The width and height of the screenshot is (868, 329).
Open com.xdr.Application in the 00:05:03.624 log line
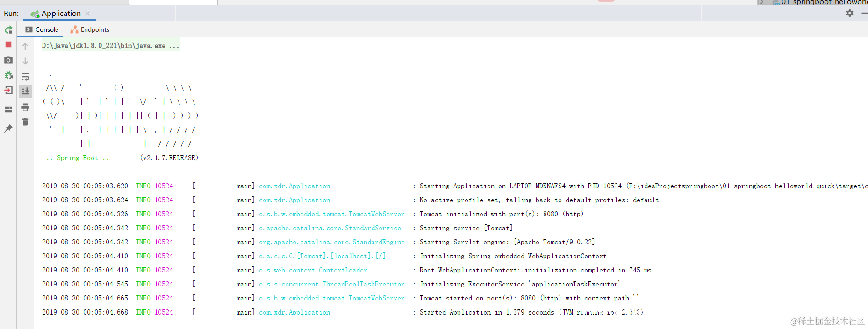pos(294,200)
